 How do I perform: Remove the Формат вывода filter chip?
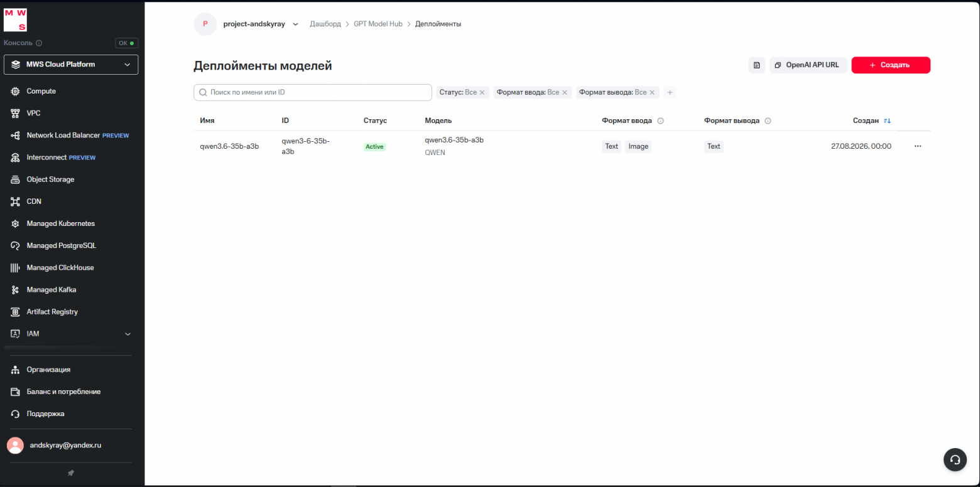point(652,92)
